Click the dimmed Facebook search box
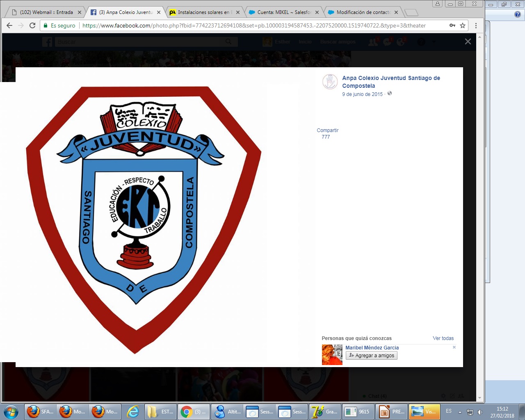525x420 pixels. pos(146,42)
